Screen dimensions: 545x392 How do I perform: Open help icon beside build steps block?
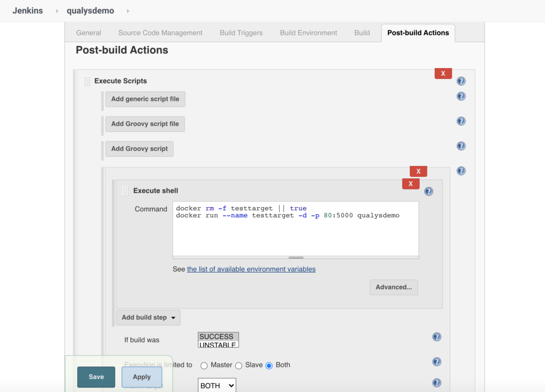pos(461,171)
